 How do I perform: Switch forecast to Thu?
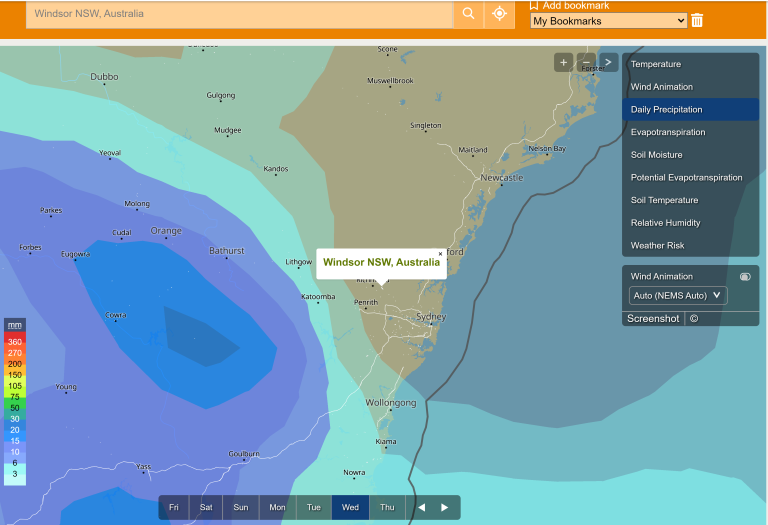(x=387, y=507)
